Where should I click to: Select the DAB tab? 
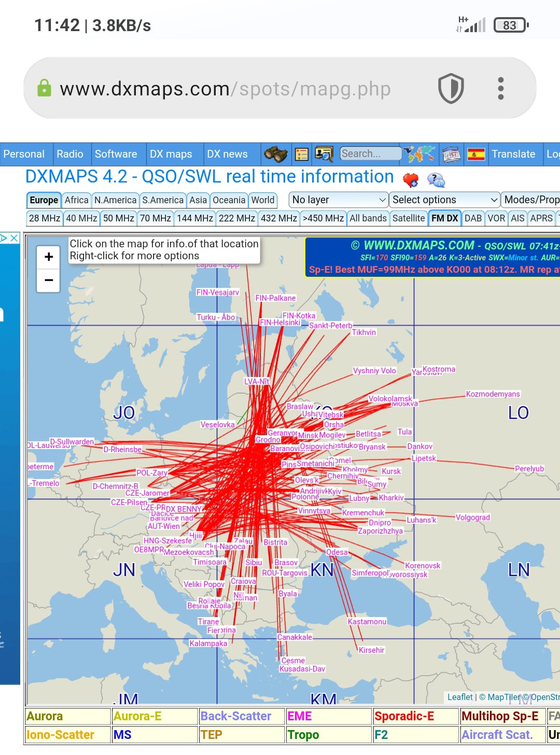[x=473, y=218]
